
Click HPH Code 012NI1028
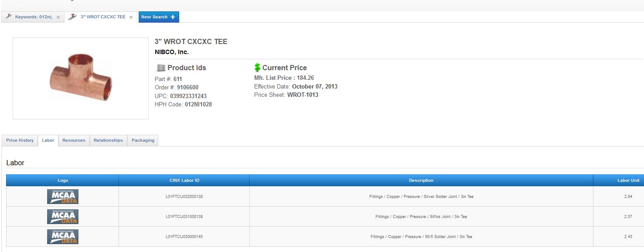(184, 105)
